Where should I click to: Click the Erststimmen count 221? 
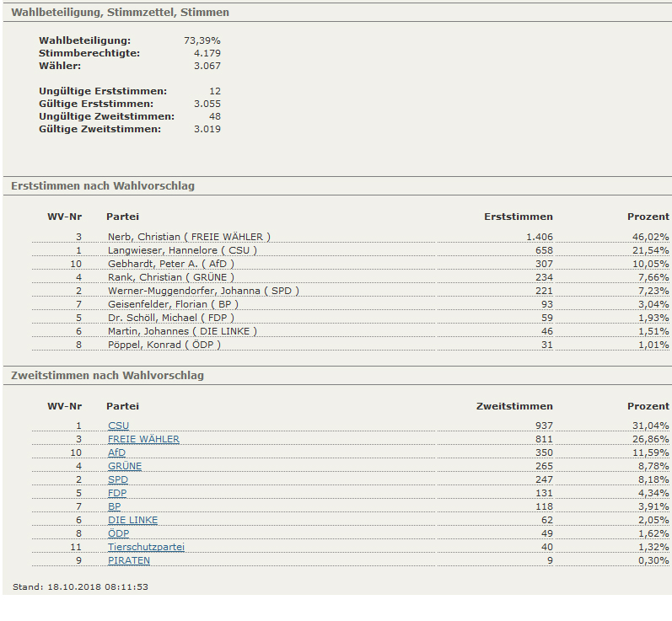pyautogui.click(x=545, y=291)
